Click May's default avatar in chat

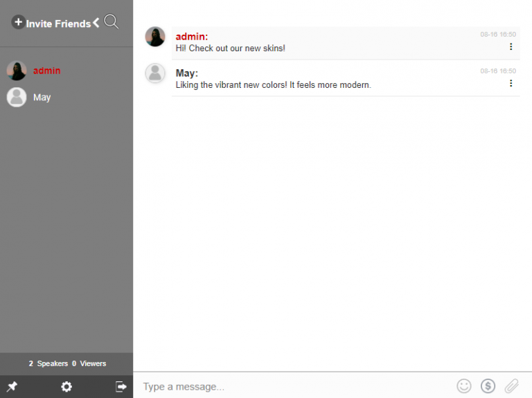[155, 73]
